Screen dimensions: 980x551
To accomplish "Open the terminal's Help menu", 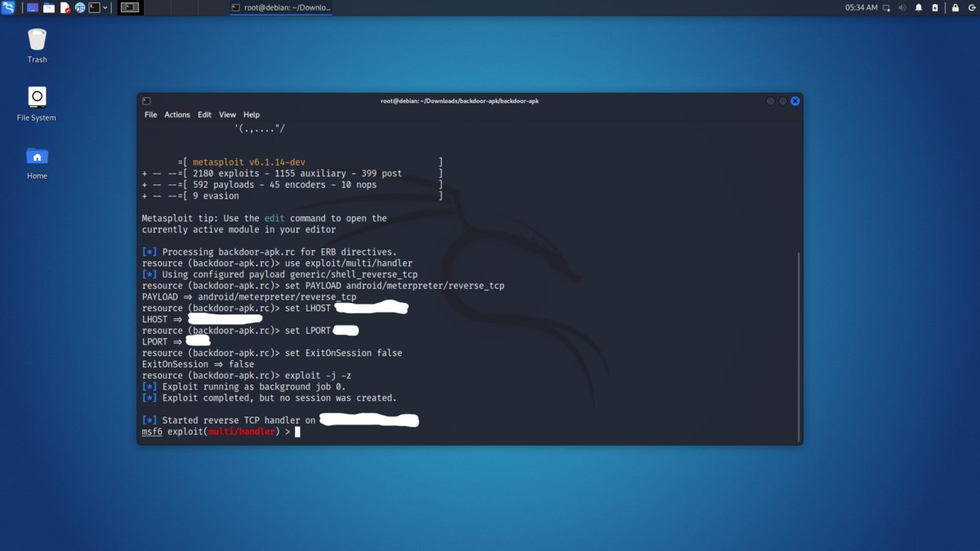I will click(252, 115).
